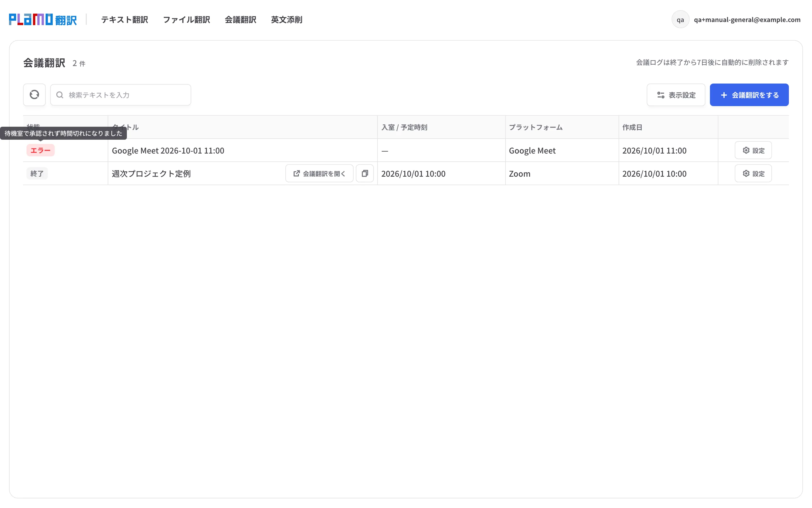
Task: Click creation date 2026/10/01 11:00
Action: point(654,150)
